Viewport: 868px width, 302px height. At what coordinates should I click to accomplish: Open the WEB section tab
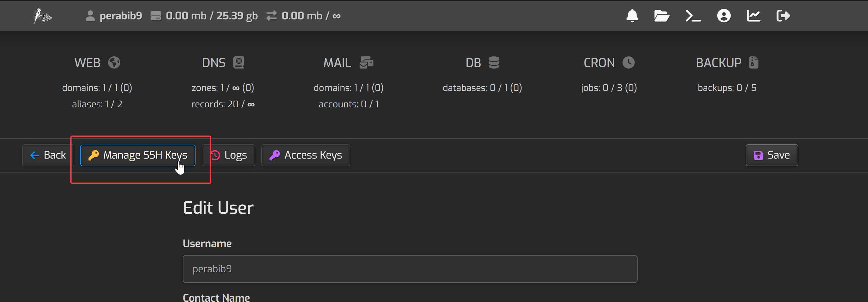[97, 63]
